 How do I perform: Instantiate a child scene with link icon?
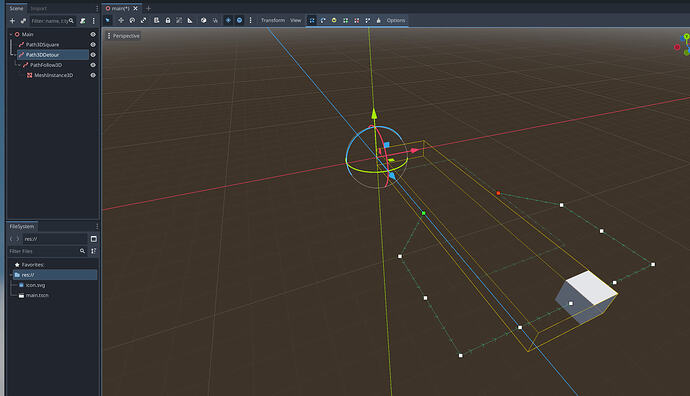23,21
